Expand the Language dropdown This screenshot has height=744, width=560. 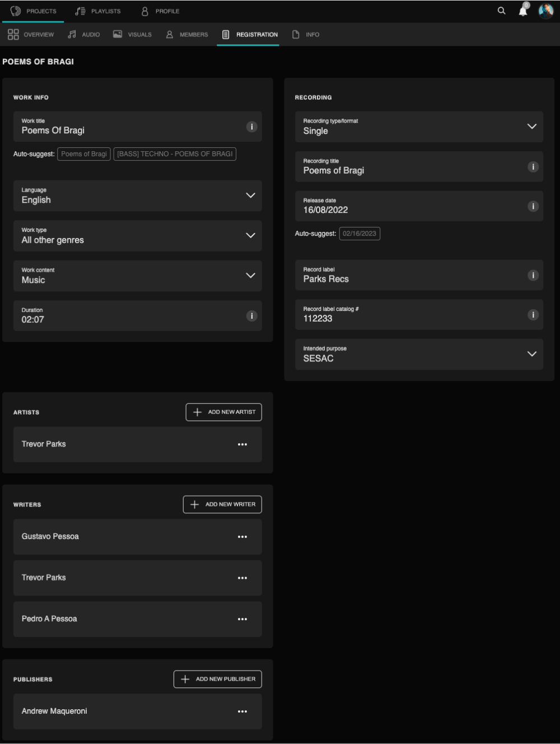coord(250,196)
